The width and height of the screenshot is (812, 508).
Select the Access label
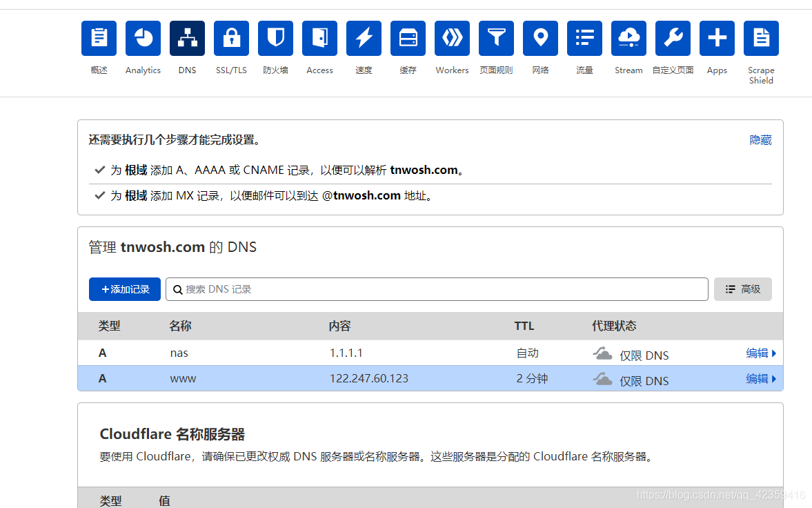coord(319,70)
